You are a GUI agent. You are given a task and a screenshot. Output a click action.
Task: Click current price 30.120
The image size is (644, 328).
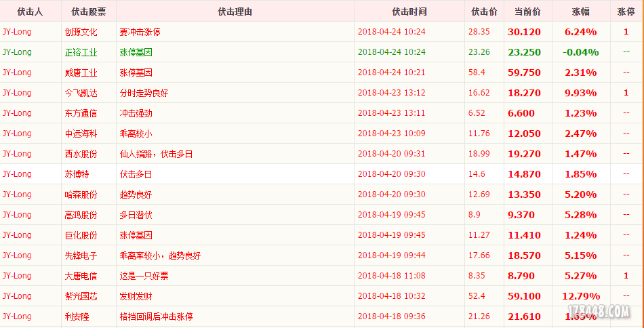click(524, 32)
